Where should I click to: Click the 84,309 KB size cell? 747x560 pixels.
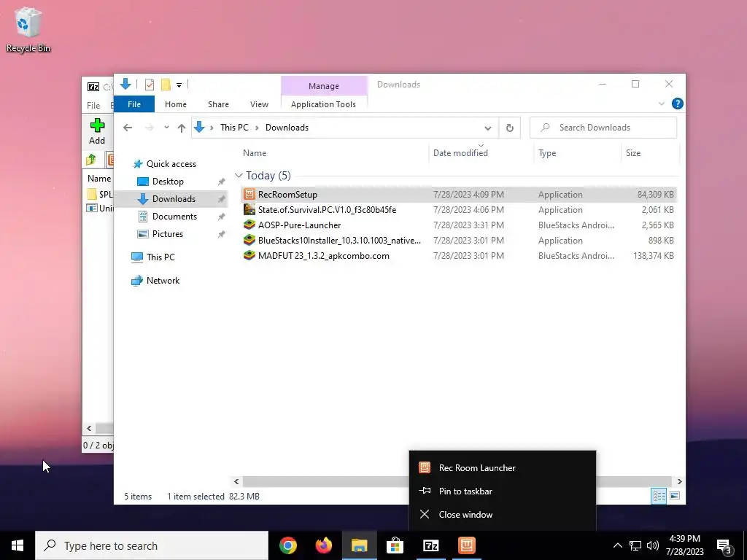tap(656, 194)
